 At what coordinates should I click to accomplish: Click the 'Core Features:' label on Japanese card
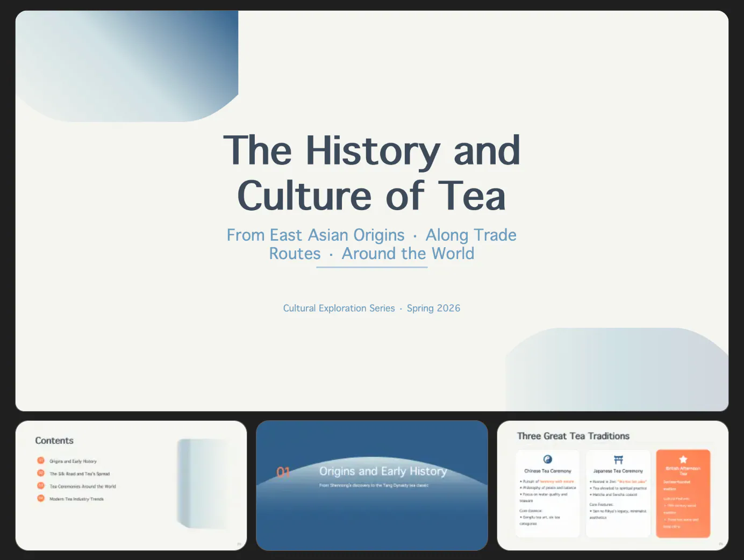[602, 505]
